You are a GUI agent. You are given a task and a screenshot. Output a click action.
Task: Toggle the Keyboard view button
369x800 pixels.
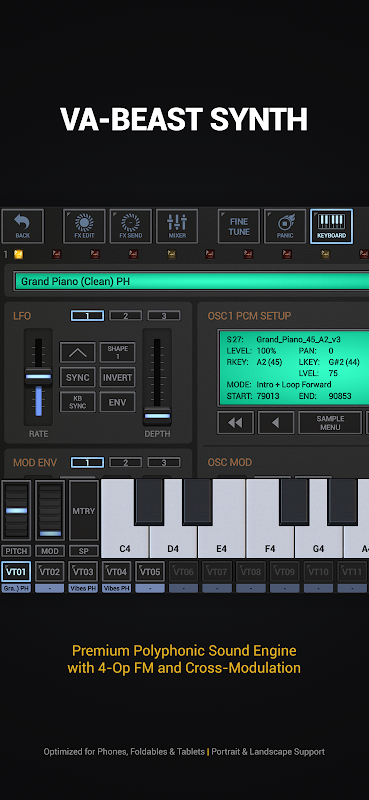pyautogui.click(x=332, y=226)
